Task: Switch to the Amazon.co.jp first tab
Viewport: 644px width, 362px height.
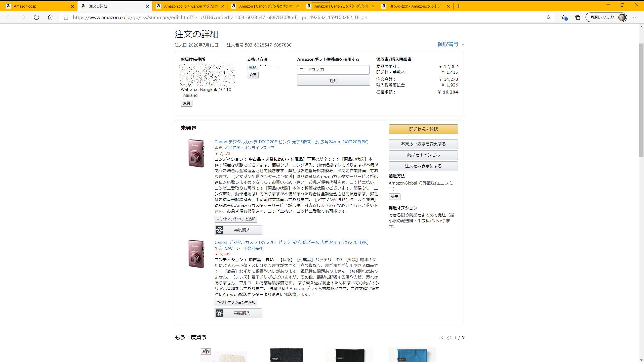Action: click(39, 6)
